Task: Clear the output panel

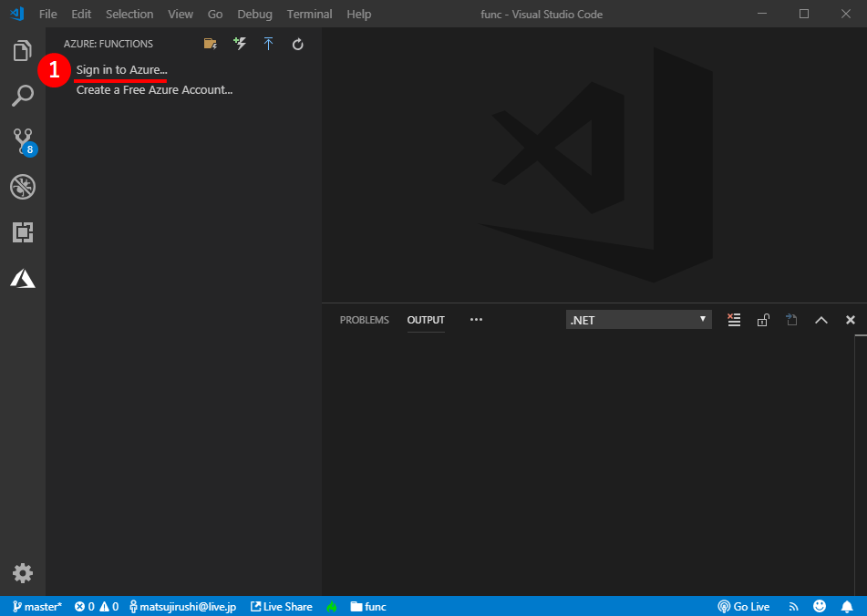Action: [x=734, y=320]
